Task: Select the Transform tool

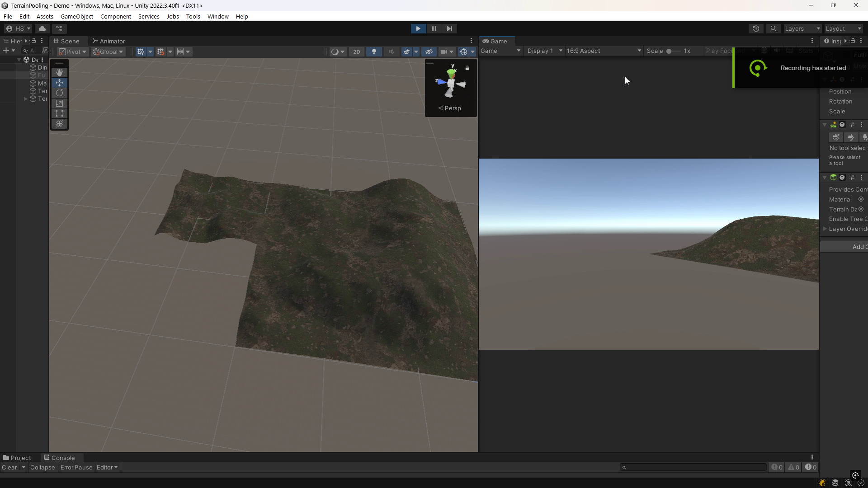Action: pyautogui.click(x=59, y=124)
